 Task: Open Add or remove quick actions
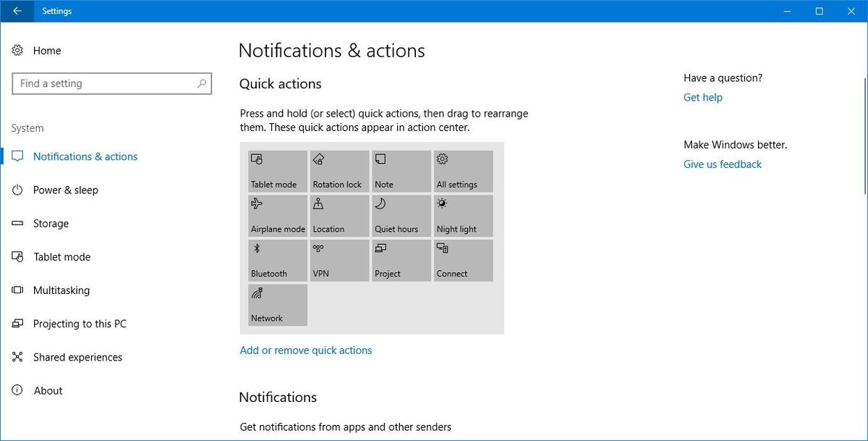[305, 350]
